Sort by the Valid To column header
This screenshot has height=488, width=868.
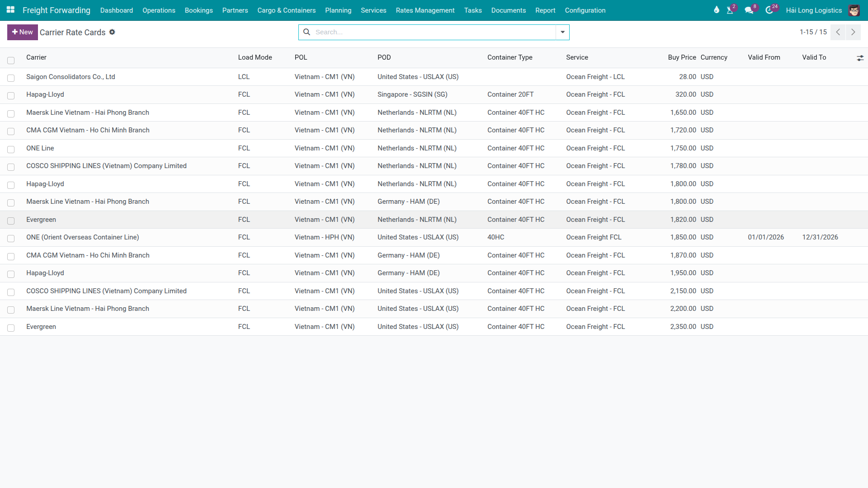coord(814,57)
